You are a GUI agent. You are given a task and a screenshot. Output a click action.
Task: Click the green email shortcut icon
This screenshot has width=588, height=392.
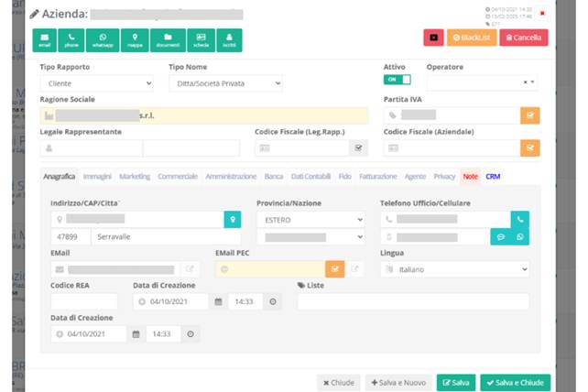[45, 39]
